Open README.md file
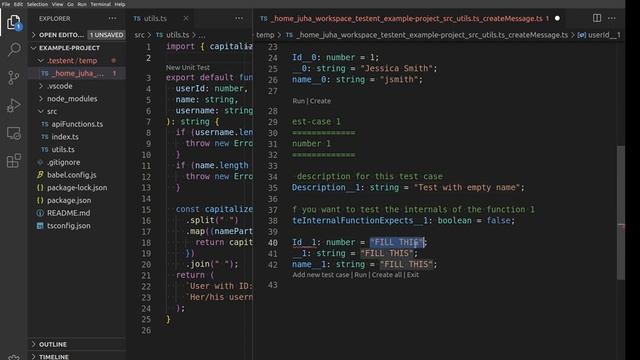 68,213
